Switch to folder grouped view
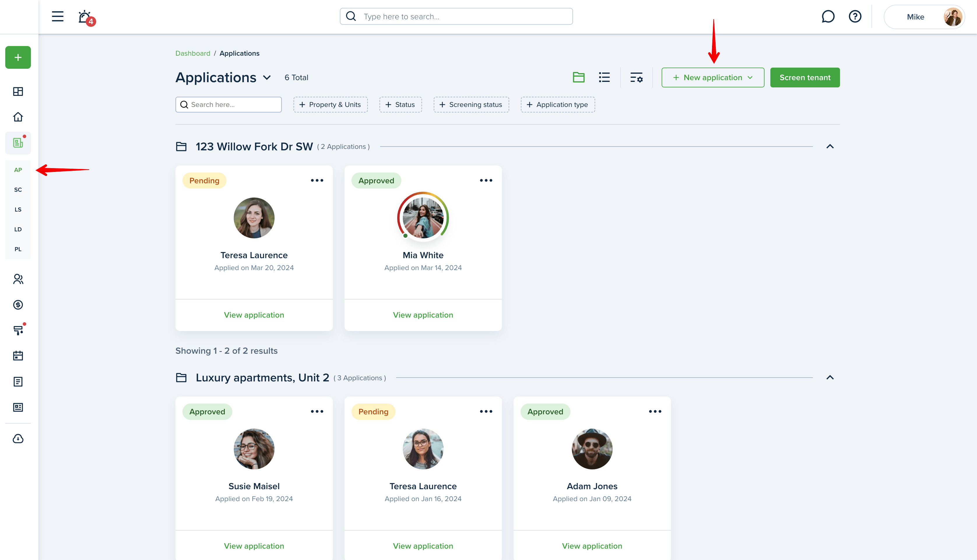The width and height of the screenshot is (977, 560). coord(579,77)
